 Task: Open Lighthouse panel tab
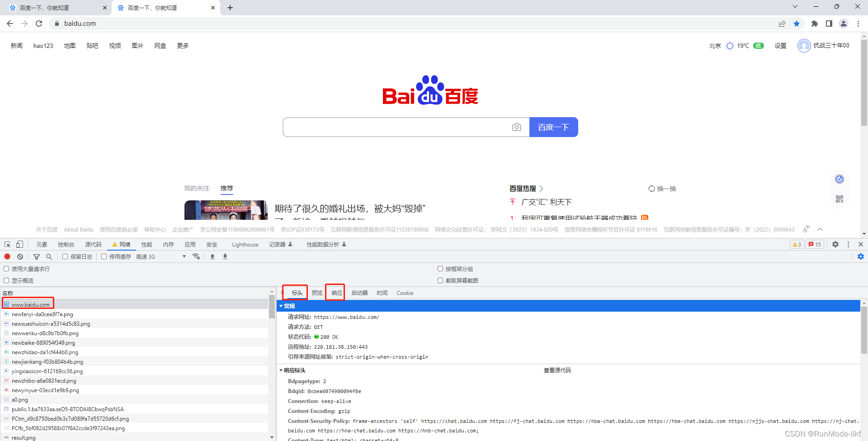coord(245,244)
